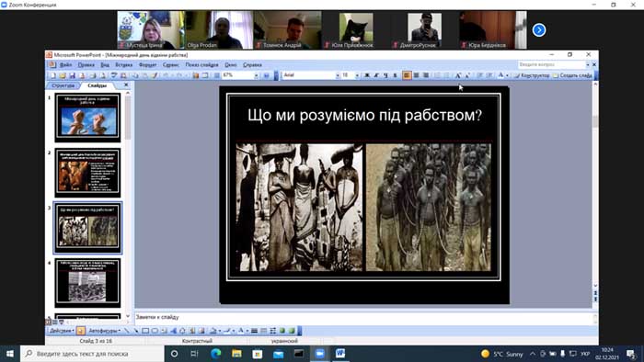Open the fill color bucket tool
Viewport: 644px width, 362px height.
click(x=213, y=331)
